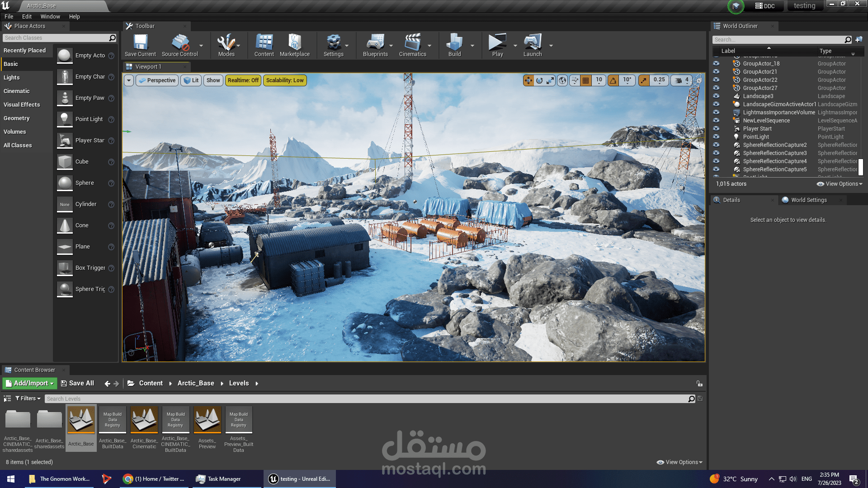This screenshot has height=488, width=868.
Task: Open the Perspective view mode dropdown
Action: (157, 80)
